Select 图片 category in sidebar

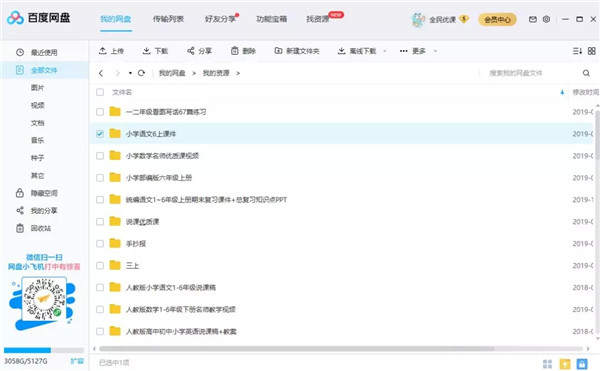click(x=38, y=88)
